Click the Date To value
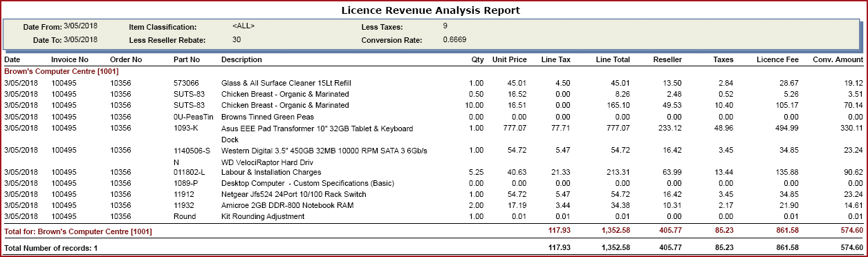Screen dimensions: 868x257 (x=76, y=40)
